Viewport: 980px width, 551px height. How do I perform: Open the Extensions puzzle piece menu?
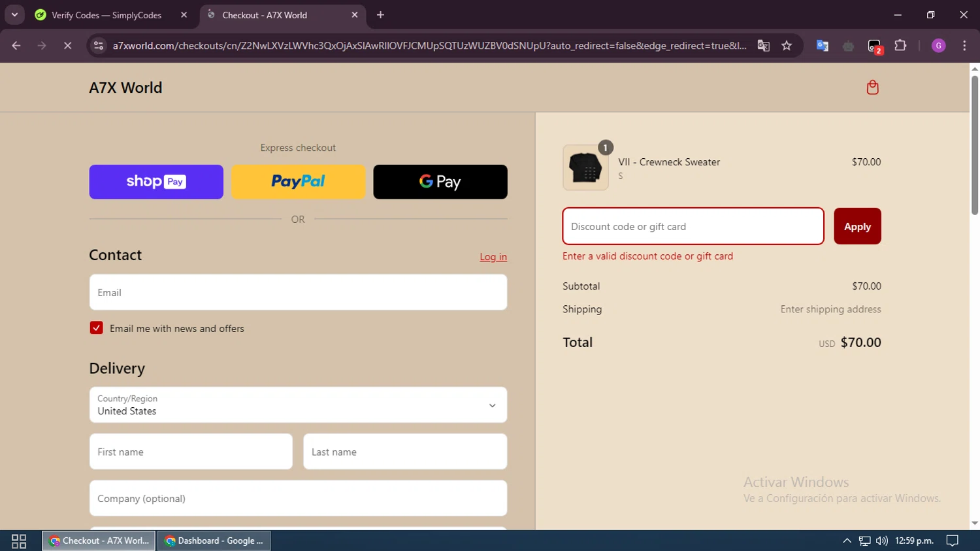point(900,46)
